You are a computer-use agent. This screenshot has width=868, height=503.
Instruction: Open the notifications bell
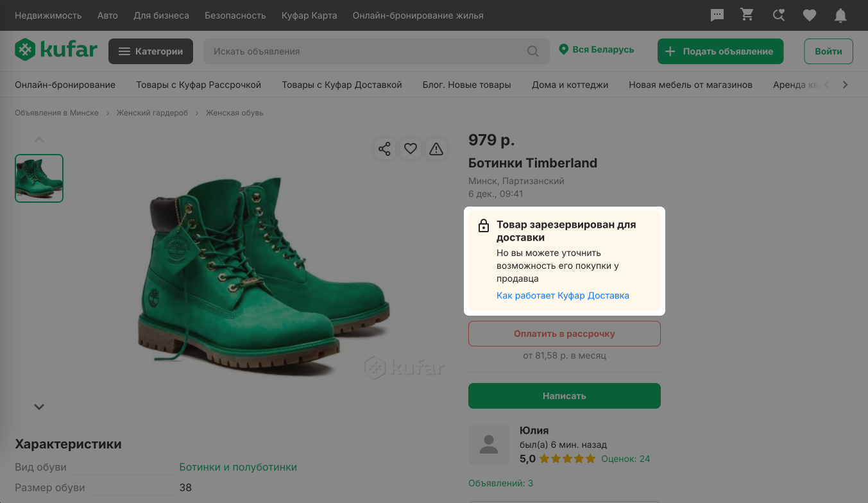[840, 15]
